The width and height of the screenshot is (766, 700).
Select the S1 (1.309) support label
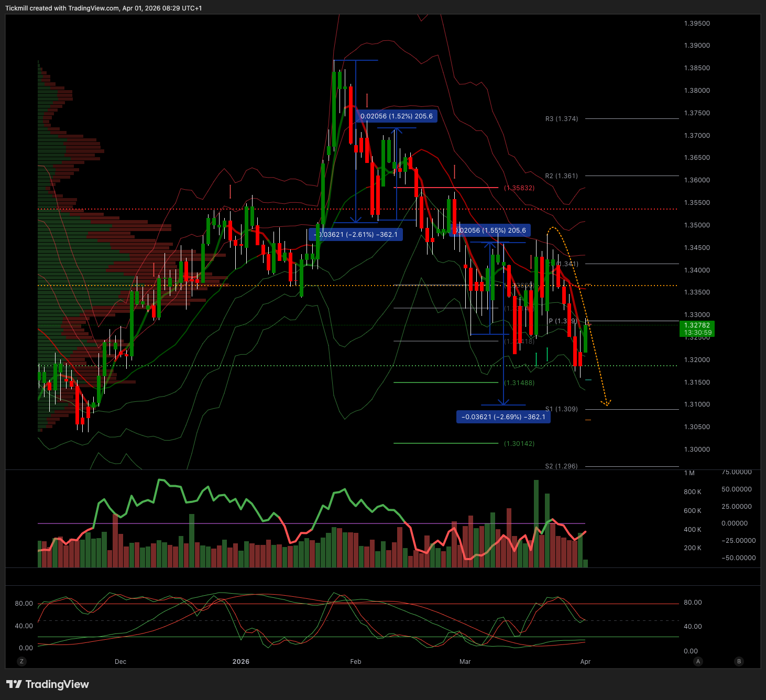[x=562, y=409]
